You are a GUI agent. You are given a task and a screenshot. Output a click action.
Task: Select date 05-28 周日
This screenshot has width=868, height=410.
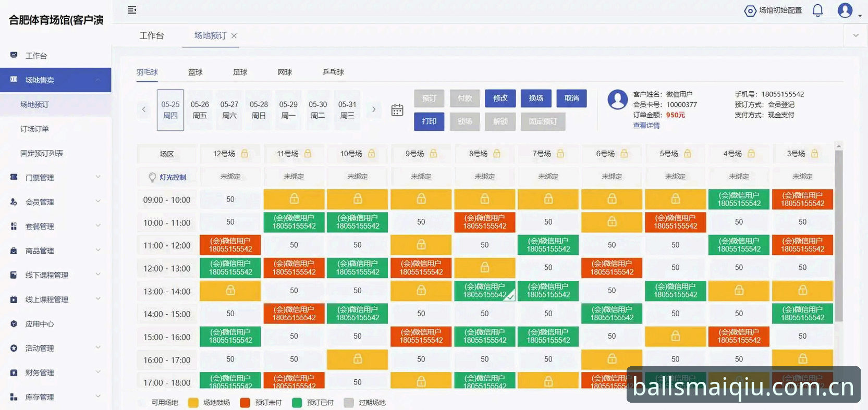pos(259,110)
